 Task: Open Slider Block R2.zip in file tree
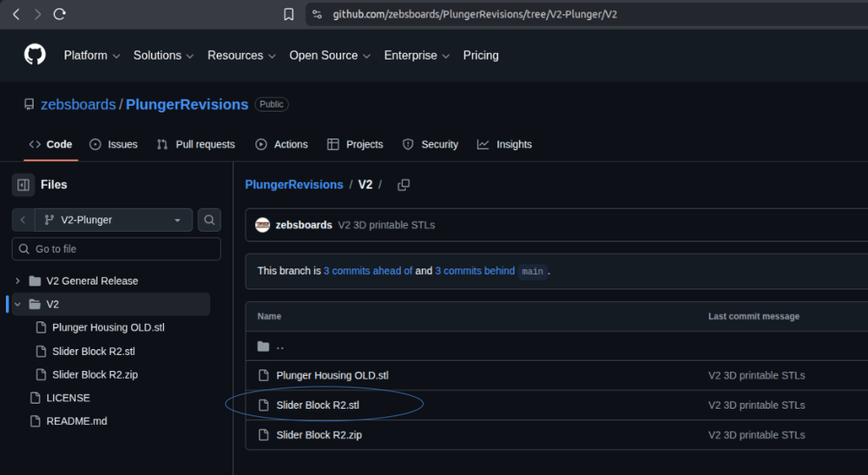click(95, 375)
